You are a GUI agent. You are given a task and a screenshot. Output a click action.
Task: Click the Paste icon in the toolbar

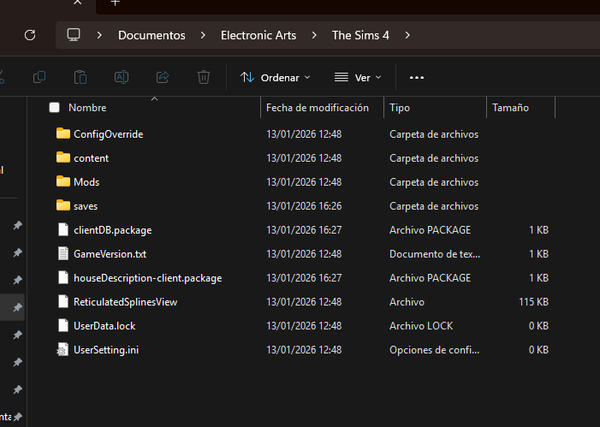click(80, 77)
